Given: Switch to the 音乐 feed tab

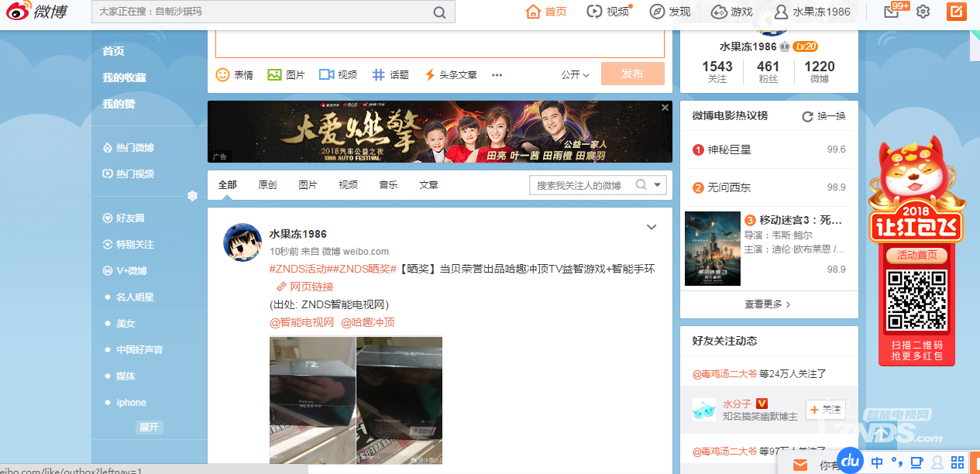Looking at the screenshot, I should [x=388, y=185].
